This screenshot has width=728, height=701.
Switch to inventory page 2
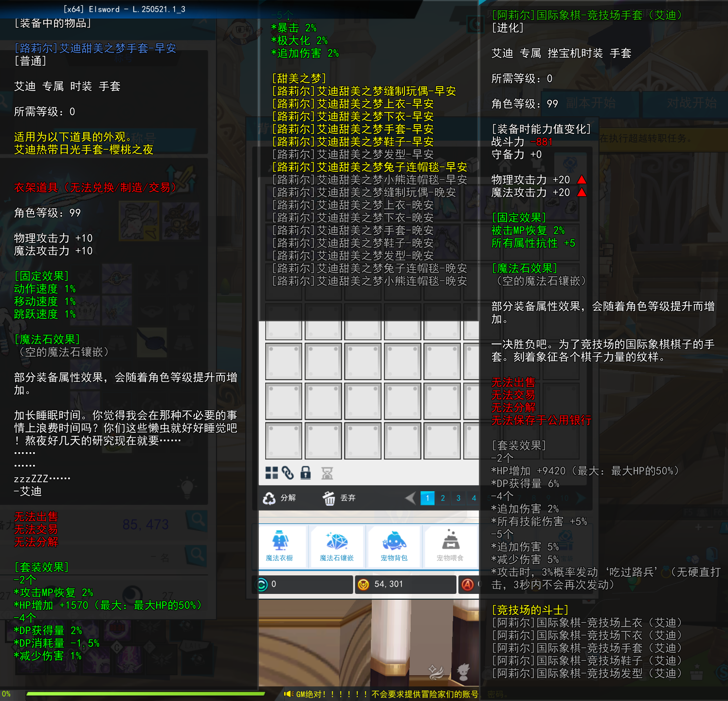click(443, 498)
